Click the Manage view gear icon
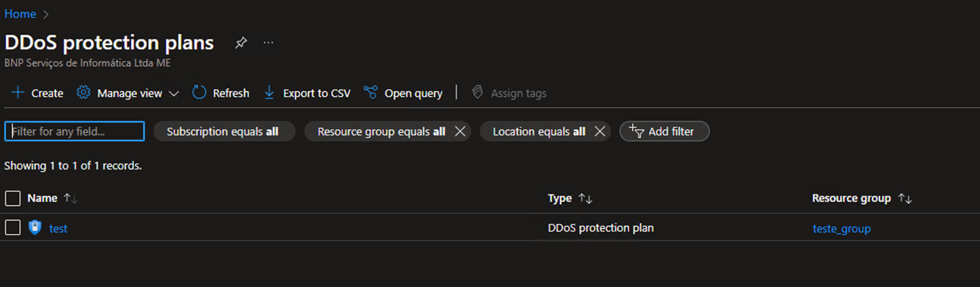Screen dimensions: 980x287 (83, 92)
